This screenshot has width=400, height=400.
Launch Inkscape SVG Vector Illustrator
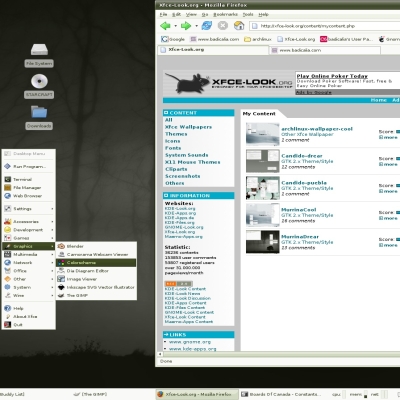click(x=96, y=287)
